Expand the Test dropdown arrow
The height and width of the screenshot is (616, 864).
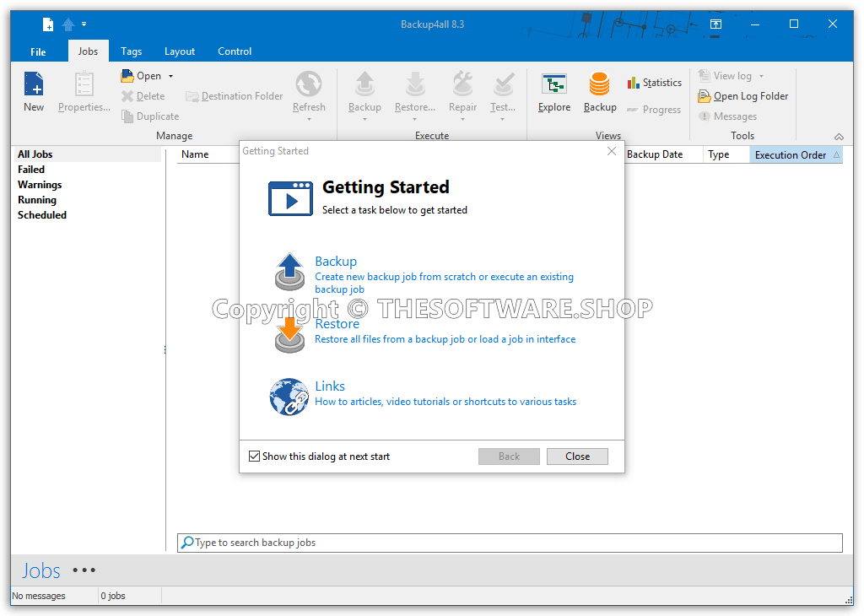pyautogui.click(x=503, y=119)
